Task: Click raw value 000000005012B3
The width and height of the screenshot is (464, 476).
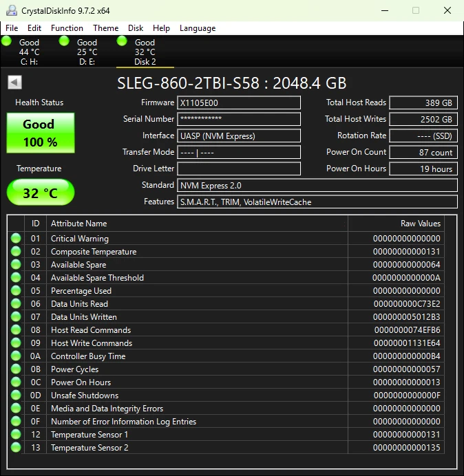Action: (407, 317)
